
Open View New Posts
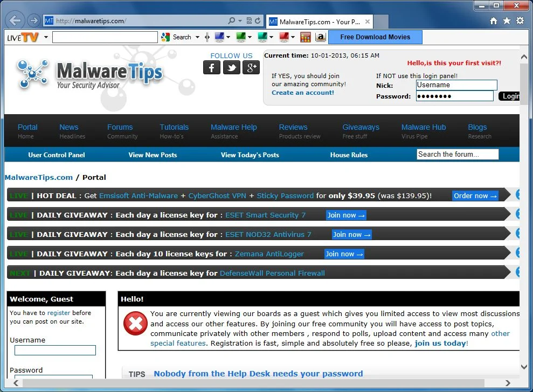(x=153, y=155)
